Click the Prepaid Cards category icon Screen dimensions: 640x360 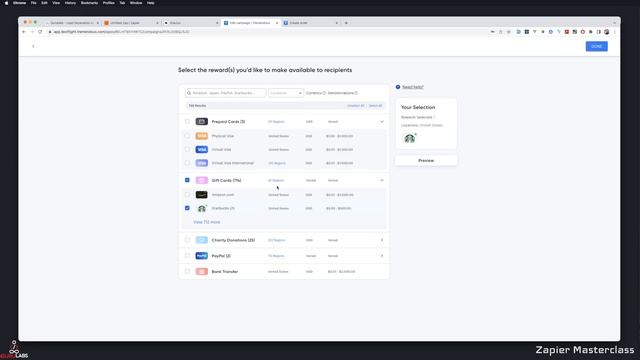pyautogui.click(x=202, y=121)
